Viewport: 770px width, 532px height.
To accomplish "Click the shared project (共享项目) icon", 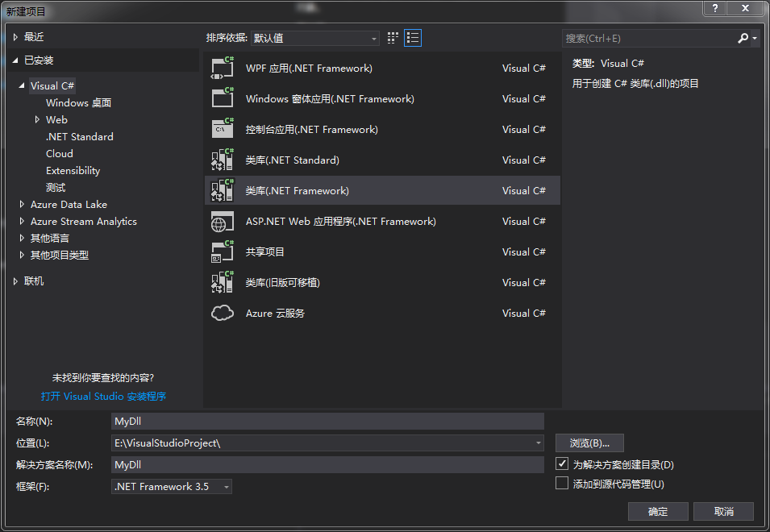I will pyautogui.click(x=223, y=251).
